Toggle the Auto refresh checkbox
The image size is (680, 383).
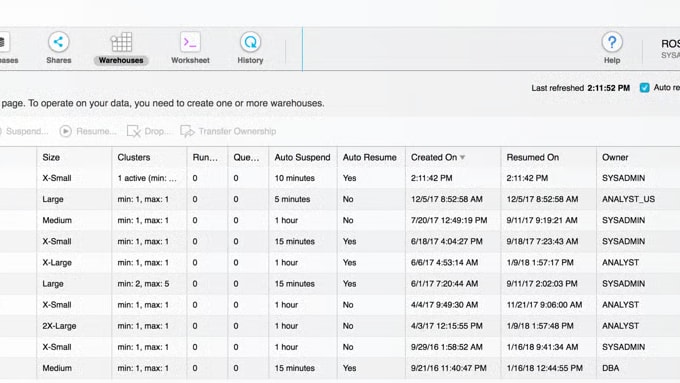644,88
